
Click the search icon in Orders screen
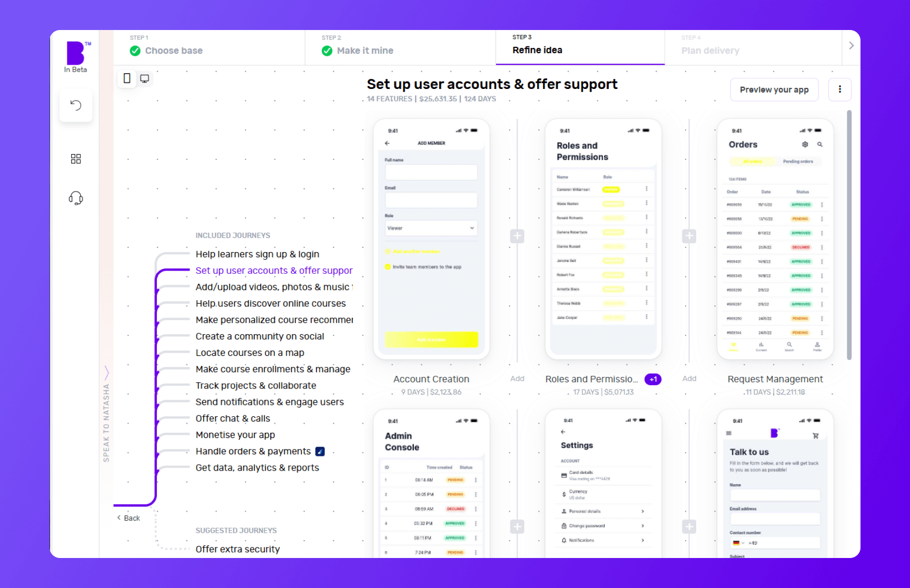pyautogui.click(x=819, y=144)
